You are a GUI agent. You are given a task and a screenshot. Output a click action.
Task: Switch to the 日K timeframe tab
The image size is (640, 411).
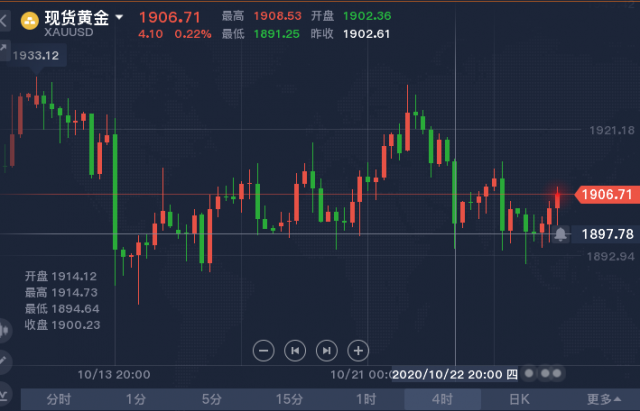point(519,399)
